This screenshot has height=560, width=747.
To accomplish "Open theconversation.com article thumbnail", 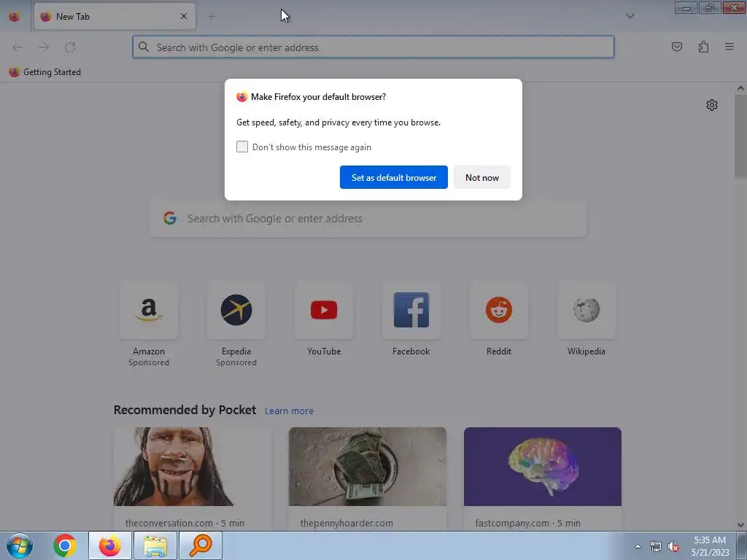I will coord(193,467).
